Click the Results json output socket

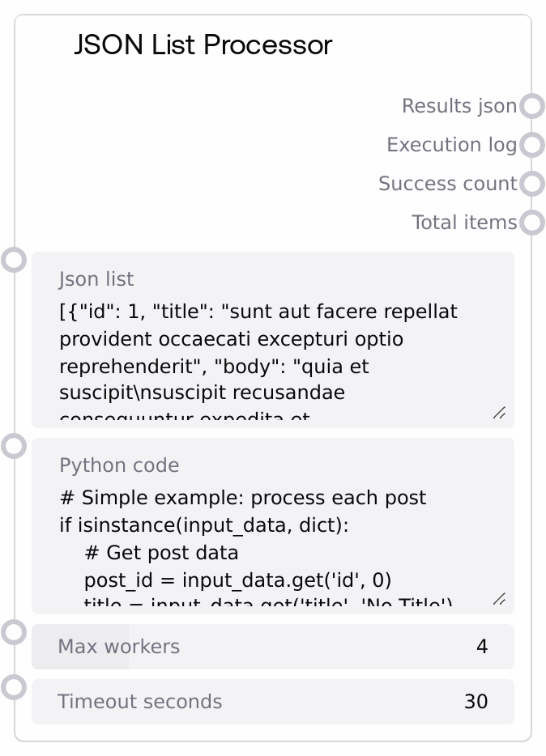coord(531,106)
